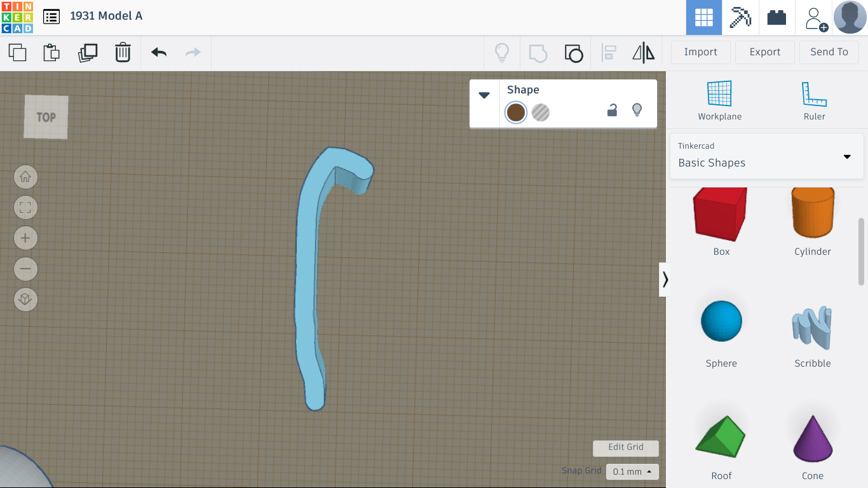The image size is (868, 488).
Task: Select the Box shape from Basic Shapes
Action: tap(721, 213)
